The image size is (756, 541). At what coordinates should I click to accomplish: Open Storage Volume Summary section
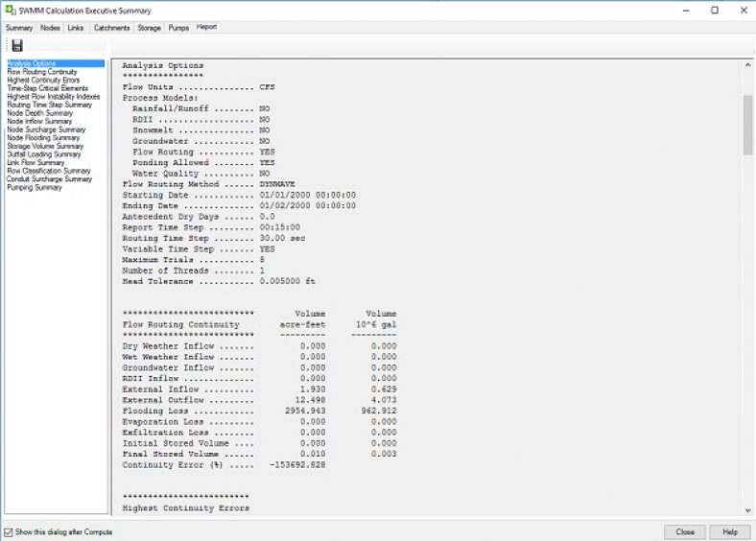coord(45,146)
